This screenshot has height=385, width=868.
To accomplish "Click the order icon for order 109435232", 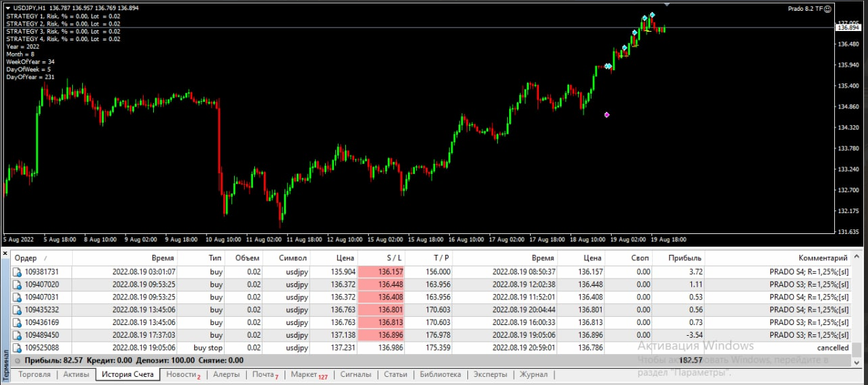I will (18, 310).
